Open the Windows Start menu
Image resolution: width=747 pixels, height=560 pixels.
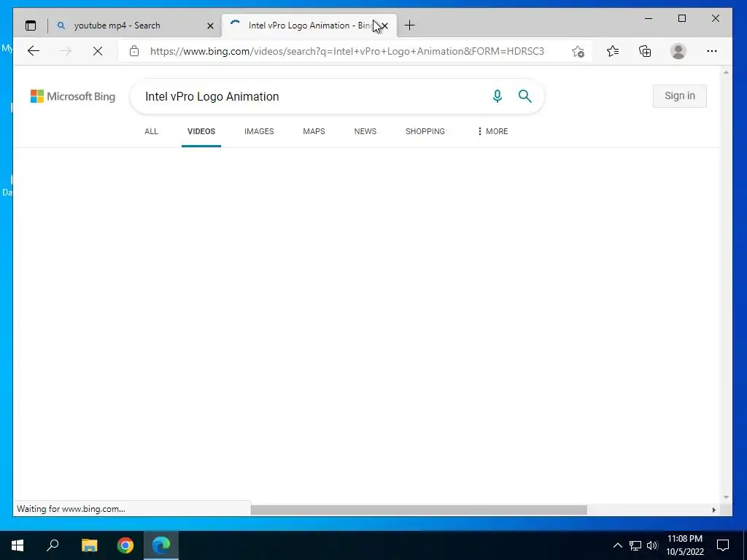[x=18, y=545]
